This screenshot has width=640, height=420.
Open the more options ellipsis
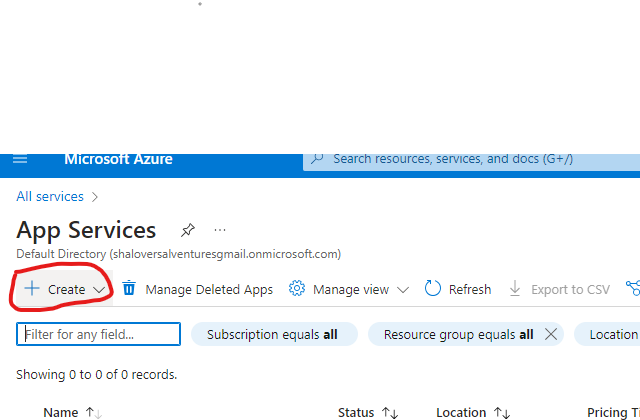220,230
